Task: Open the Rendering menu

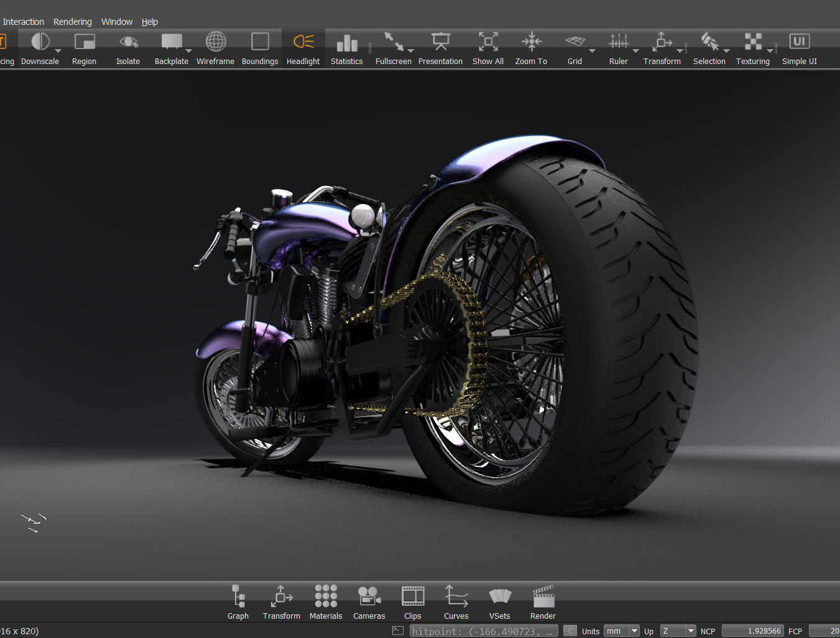Action: (x=72, y=22)
